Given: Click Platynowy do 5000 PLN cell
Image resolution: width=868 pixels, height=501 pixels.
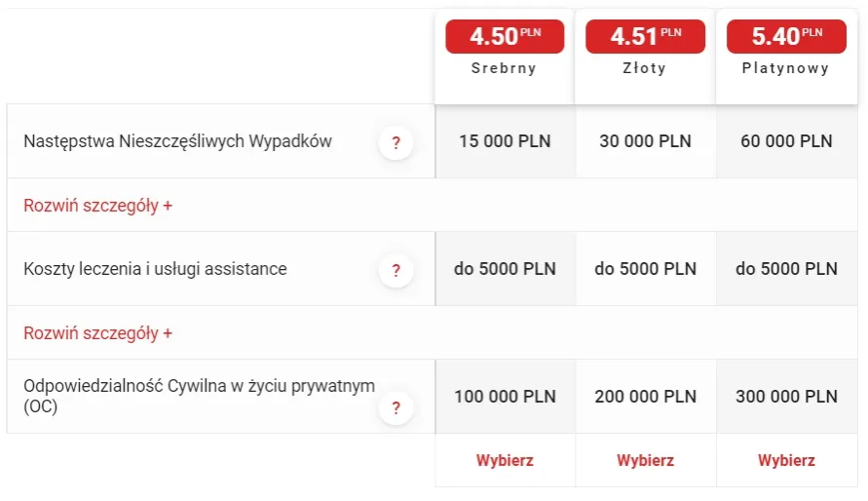Looking at the screenshot, I should coord(786,269).
